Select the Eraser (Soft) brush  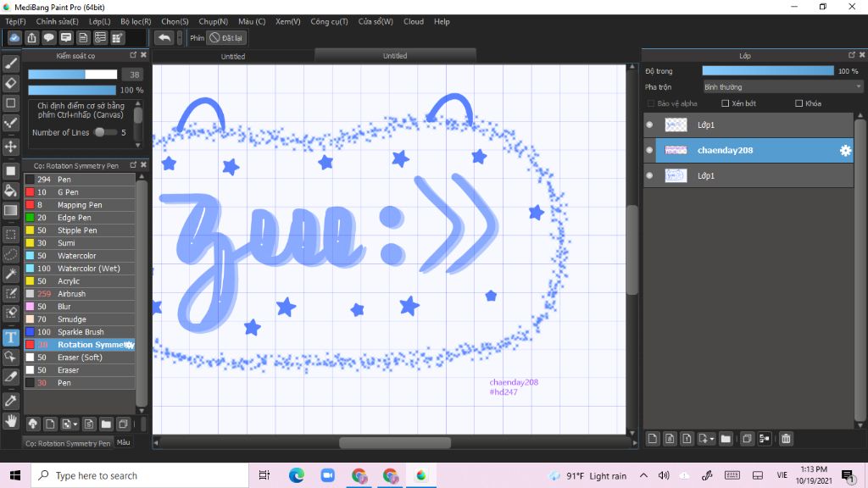[x=80, y=358]
